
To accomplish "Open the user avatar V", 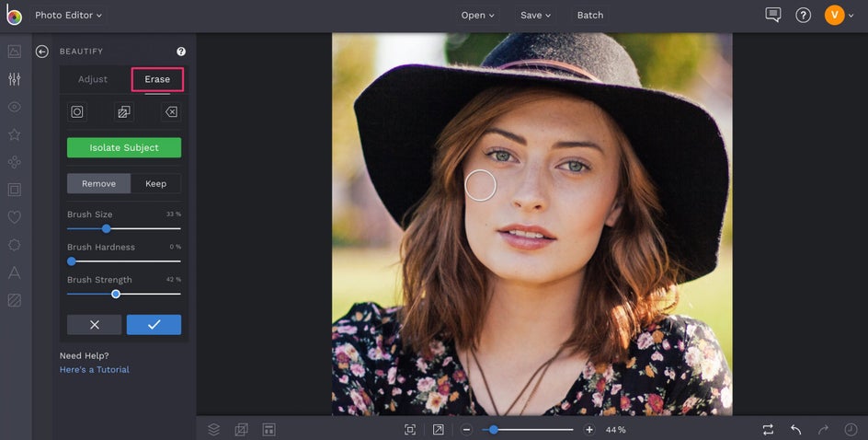I will coord(834,15).
